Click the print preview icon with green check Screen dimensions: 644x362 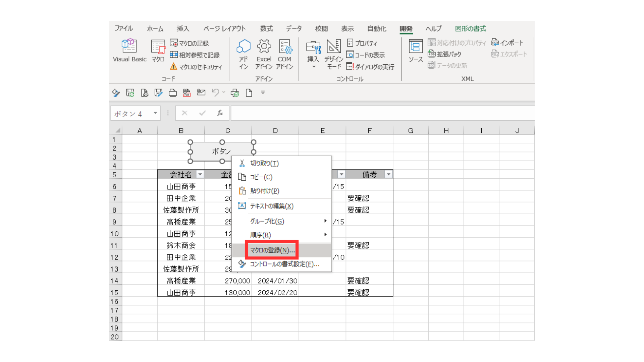[235, 93]
